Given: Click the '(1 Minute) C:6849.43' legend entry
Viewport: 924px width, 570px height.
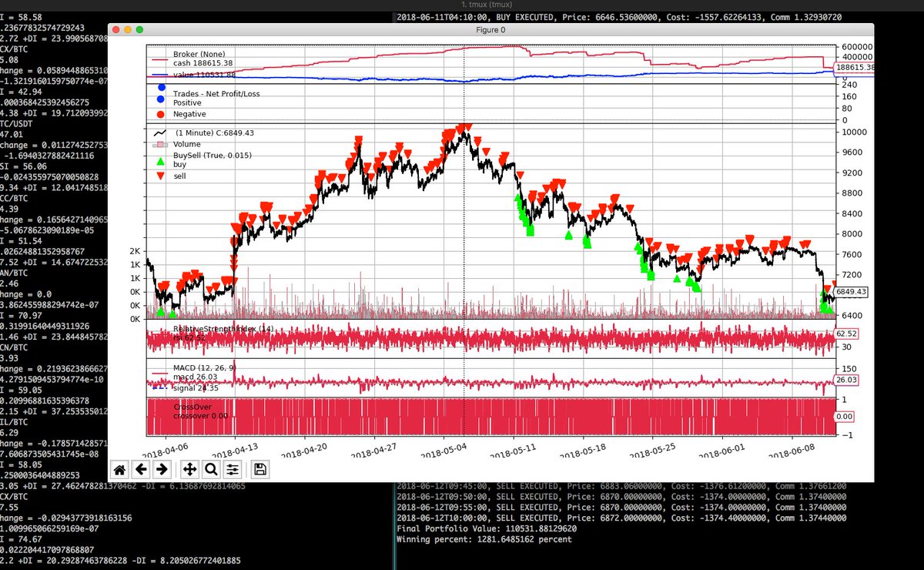Looking at the screenshot, I should point(215,132).
